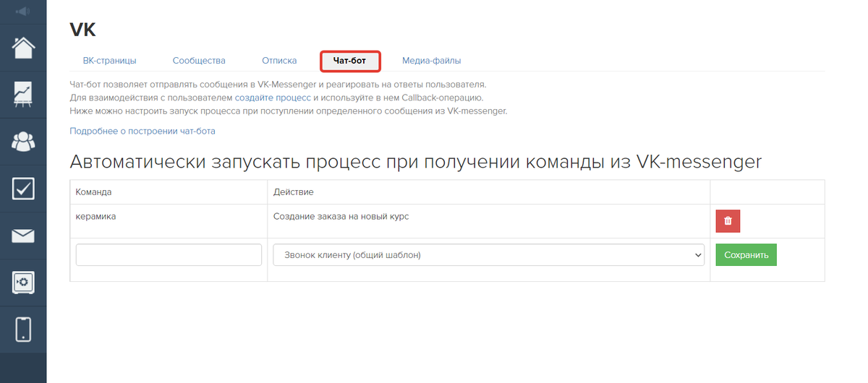Open the 'Звонок клиенту (общий шаблон)' action dropdown
Viewport: 868px width, 383px height.
[x=489, y=254]
